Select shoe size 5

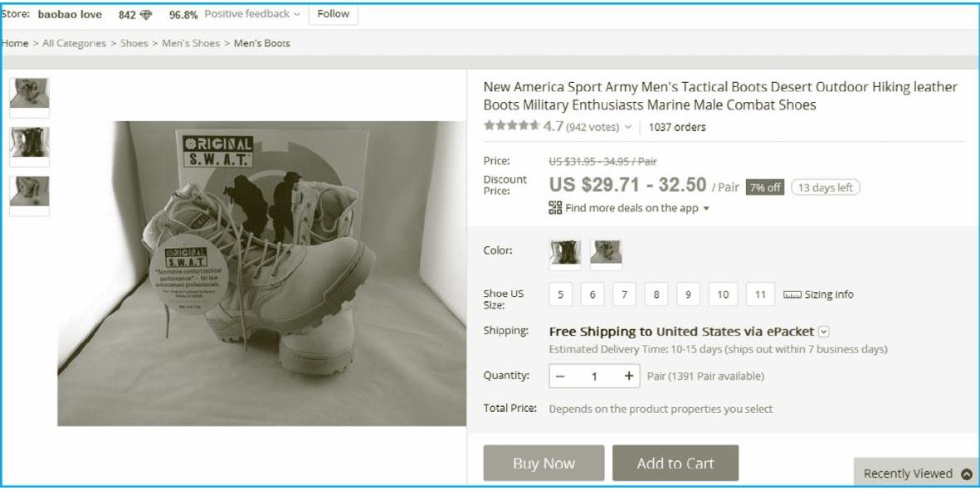tap(560, 295)
